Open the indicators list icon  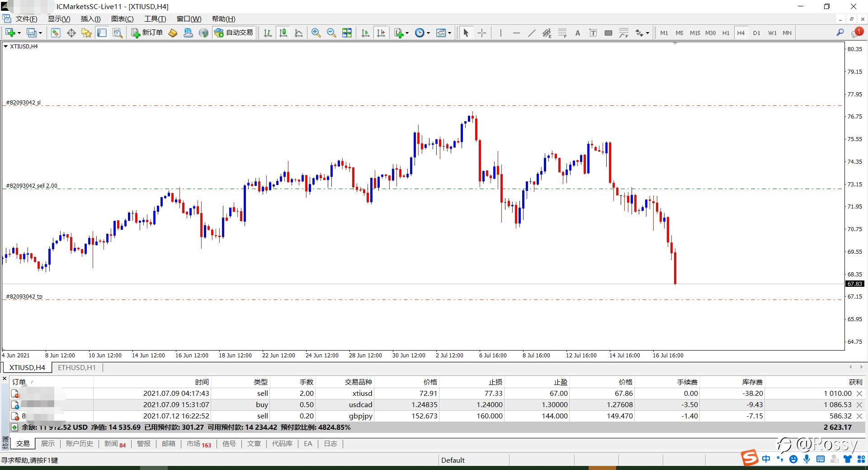tap(399, 33)
